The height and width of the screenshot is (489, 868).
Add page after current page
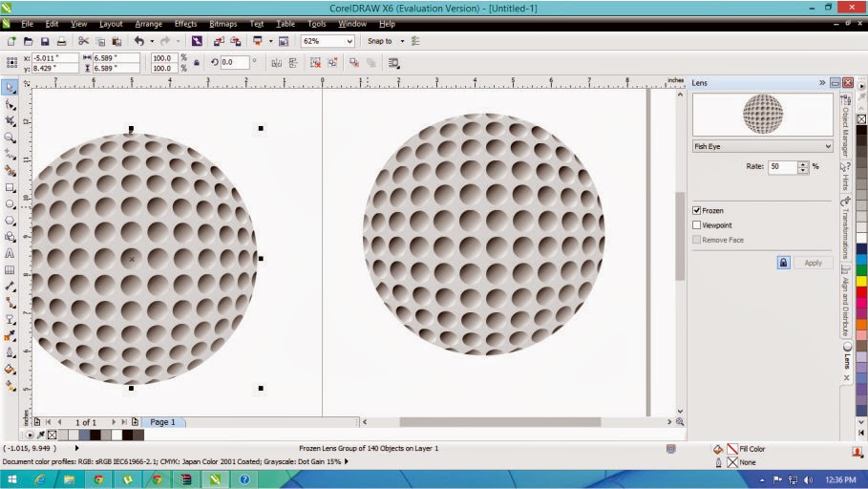tap(135, 422)
